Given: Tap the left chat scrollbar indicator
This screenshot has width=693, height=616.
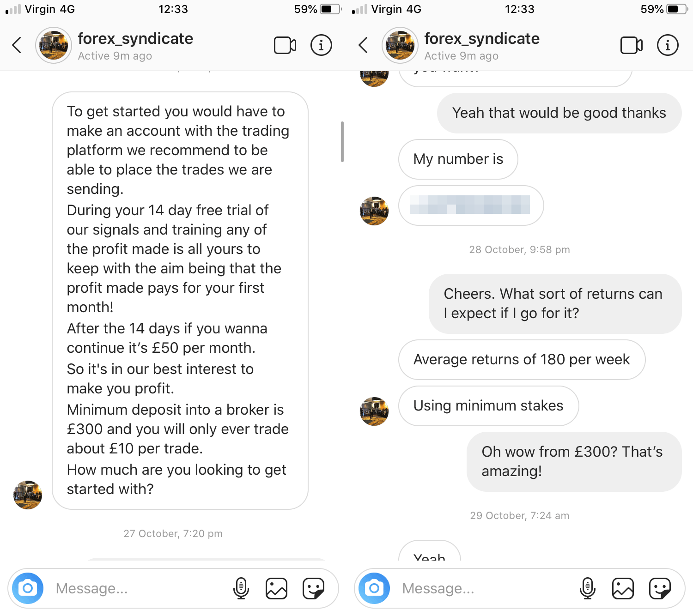Looking at the screenshot, I should 342,142.
